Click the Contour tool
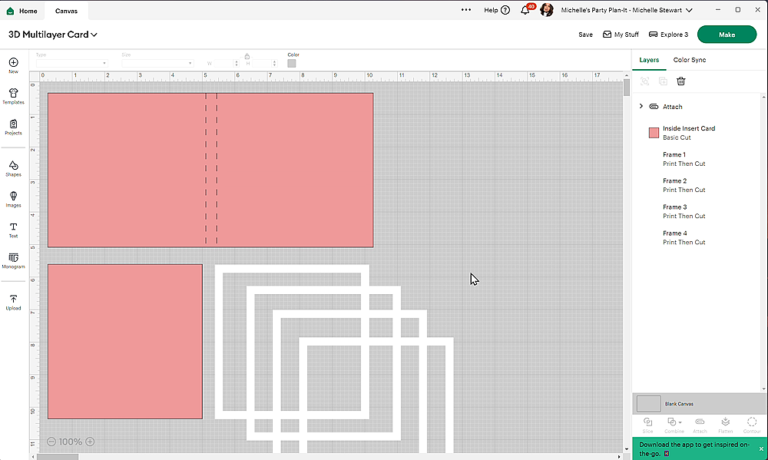 (752, 425)
